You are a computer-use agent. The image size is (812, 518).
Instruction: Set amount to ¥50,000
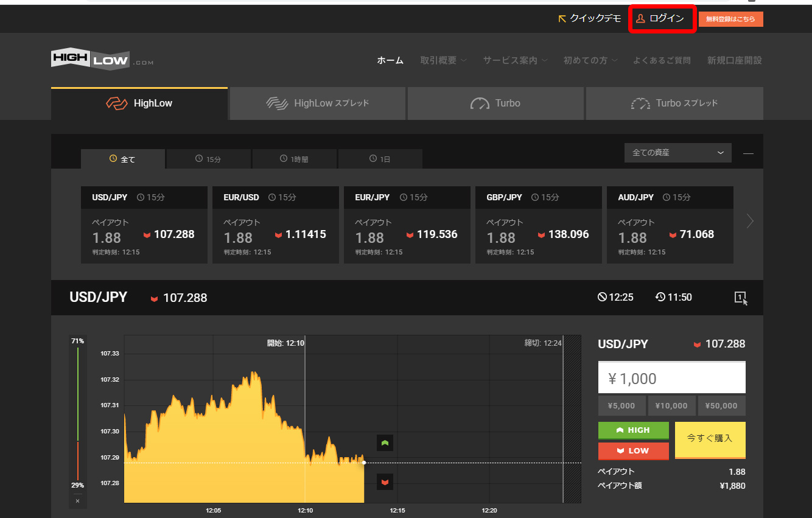pos(721,406)
